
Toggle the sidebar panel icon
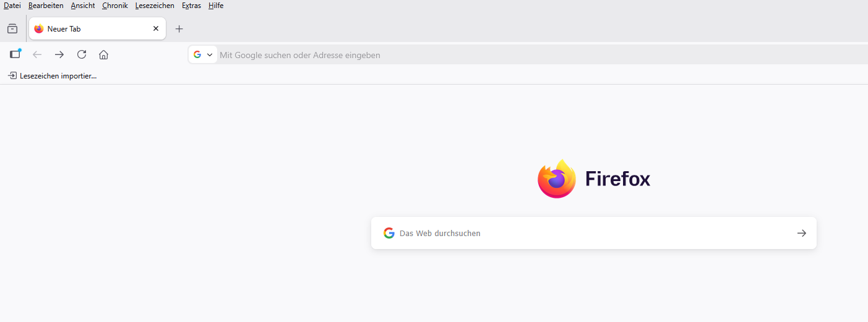point(15,54)
